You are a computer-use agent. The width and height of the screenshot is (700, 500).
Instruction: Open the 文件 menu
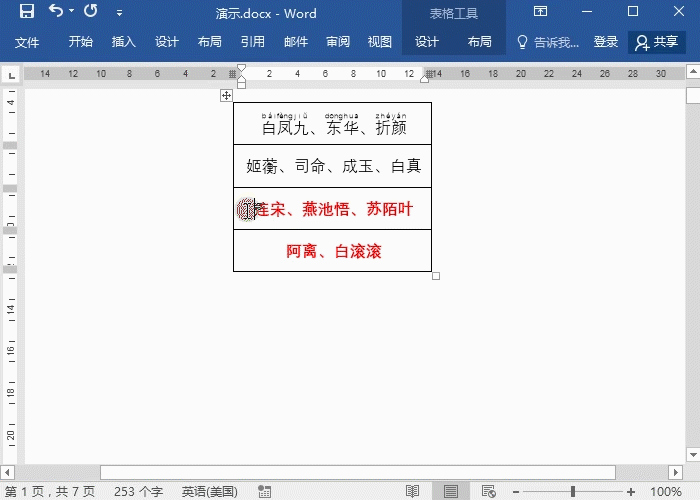pyautogui.click(x=27, y=42)
